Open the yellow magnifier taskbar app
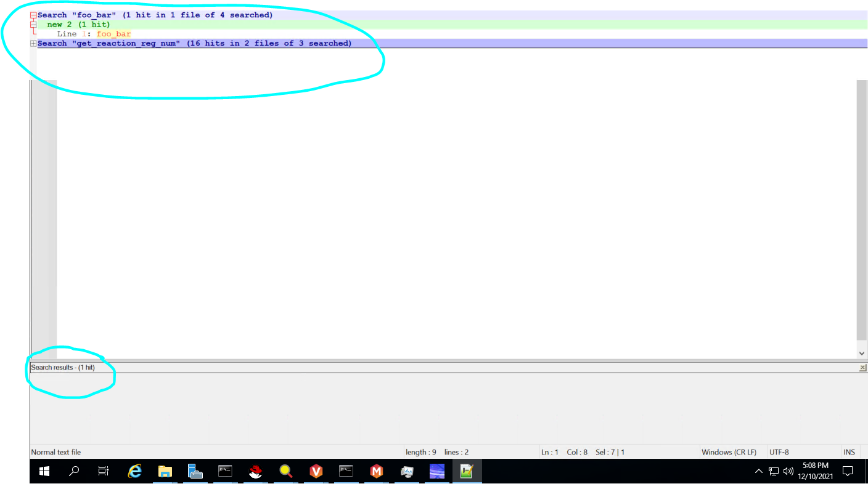 click(285, 472)
